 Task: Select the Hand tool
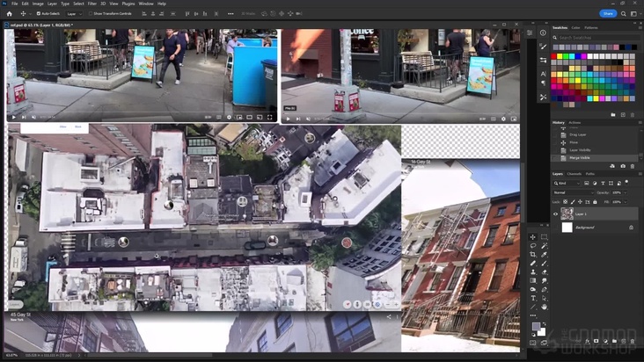(545, 307)
